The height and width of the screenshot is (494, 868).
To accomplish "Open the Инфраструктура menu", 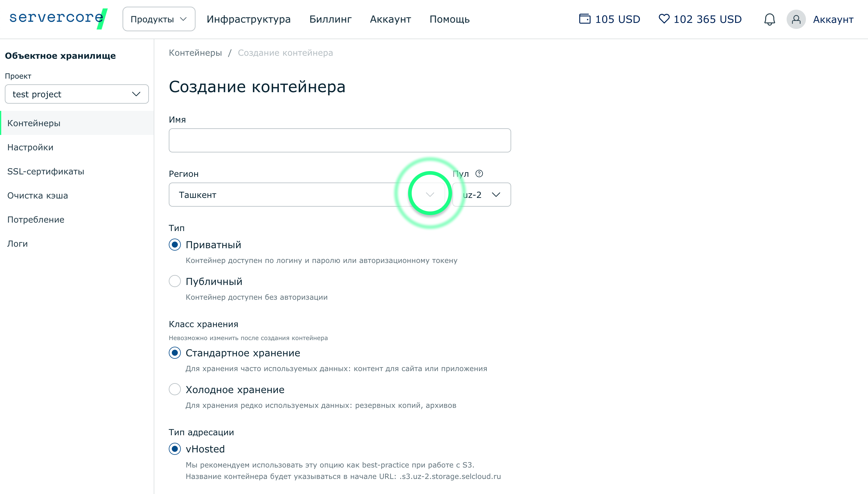I will (x=248, y=19).
